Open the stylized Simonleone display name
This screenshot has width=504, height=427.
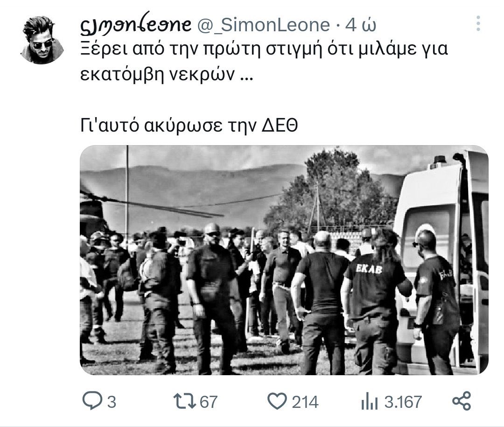[135, 23]
